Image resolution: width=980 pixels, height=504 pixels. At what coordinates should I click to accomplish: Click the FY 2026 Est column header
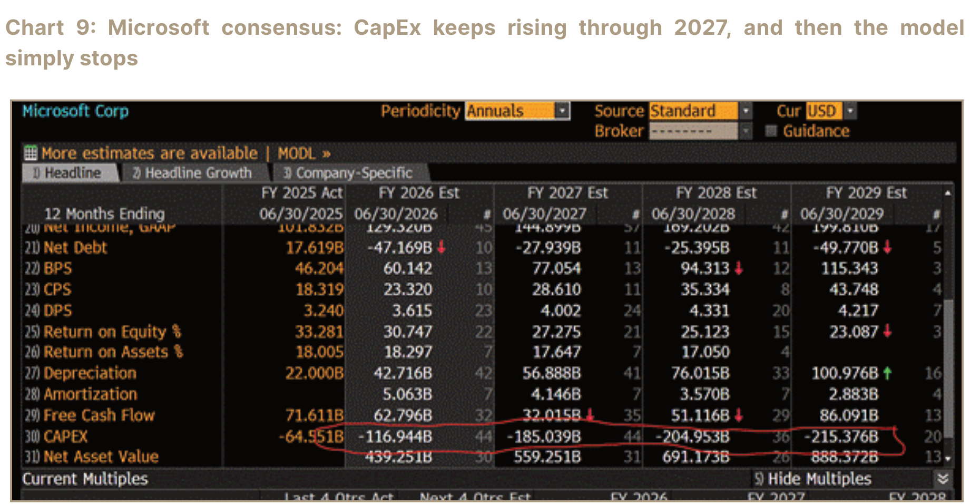(419, 193)
